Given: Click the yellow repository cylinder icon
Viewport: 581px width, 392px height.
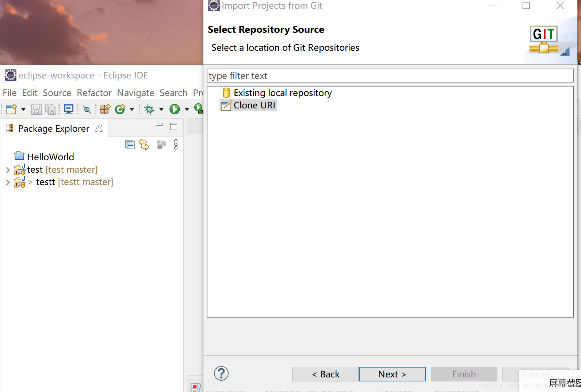Looking at the screenshot, I should 226,93.
